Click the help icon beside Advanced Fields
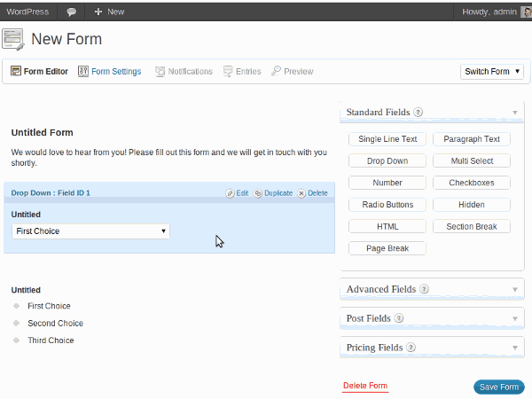The height and width of the screenshot is (399, 532). point(424,289)
